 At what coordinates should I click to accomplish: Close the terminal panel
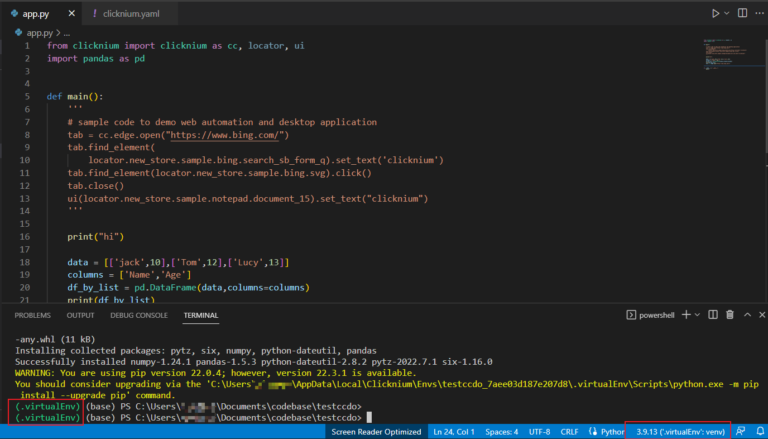tap(762, 315)
